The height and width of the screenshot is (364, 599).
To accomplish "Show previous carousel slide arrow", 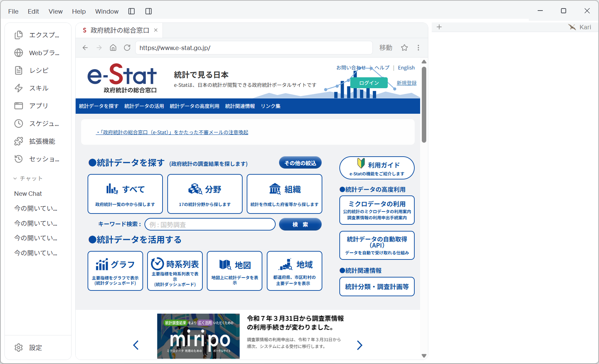I will (x=136, y=345).
